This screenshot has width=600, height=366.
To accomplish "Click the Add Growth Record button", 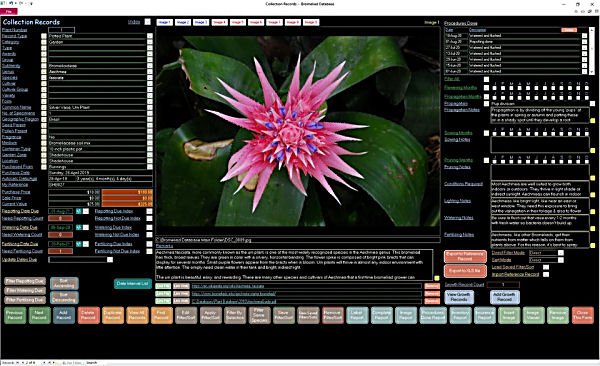I will pyautogui.click(x=504, y=297).
